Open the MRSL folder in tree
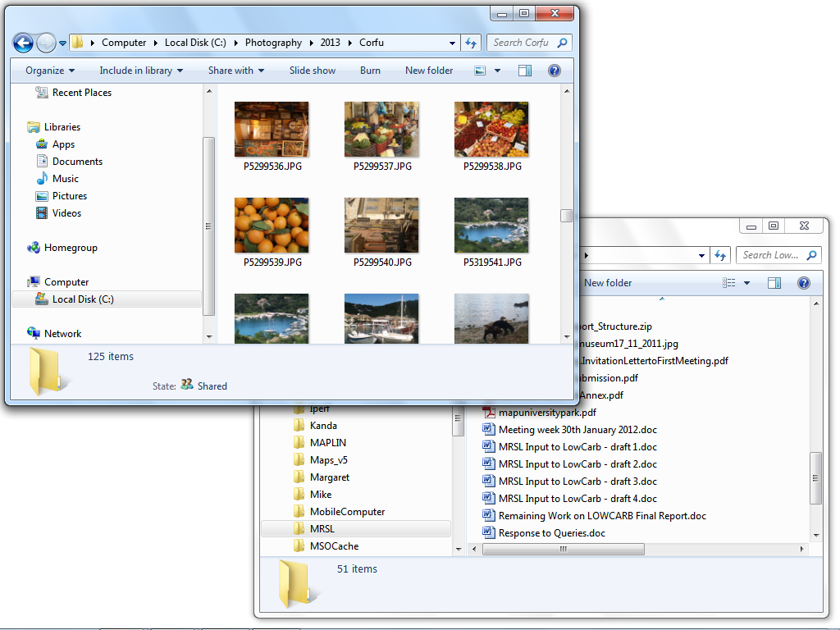Screen dimensions: 840x630 coord(322,529)
